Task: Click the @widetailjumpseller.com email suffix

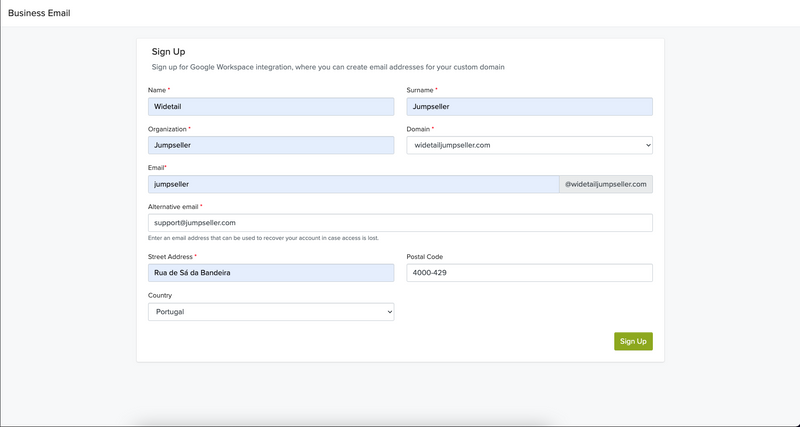Action: tap(606, 184)
